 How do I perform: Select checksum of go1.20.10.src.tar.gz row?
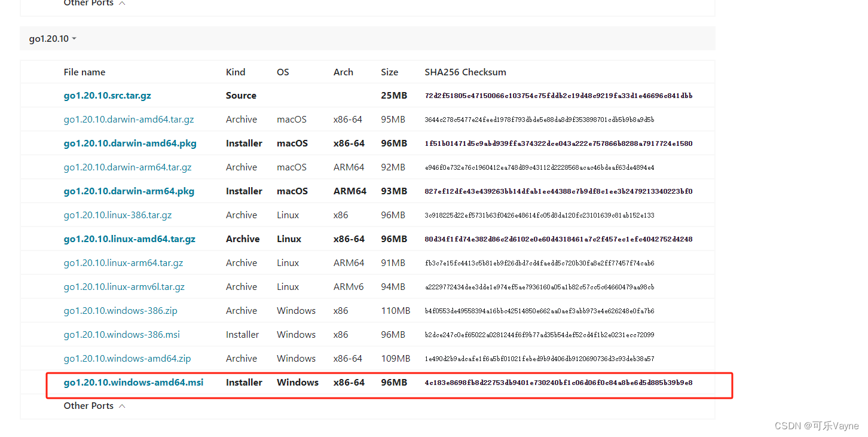click(x=558, y=96)
